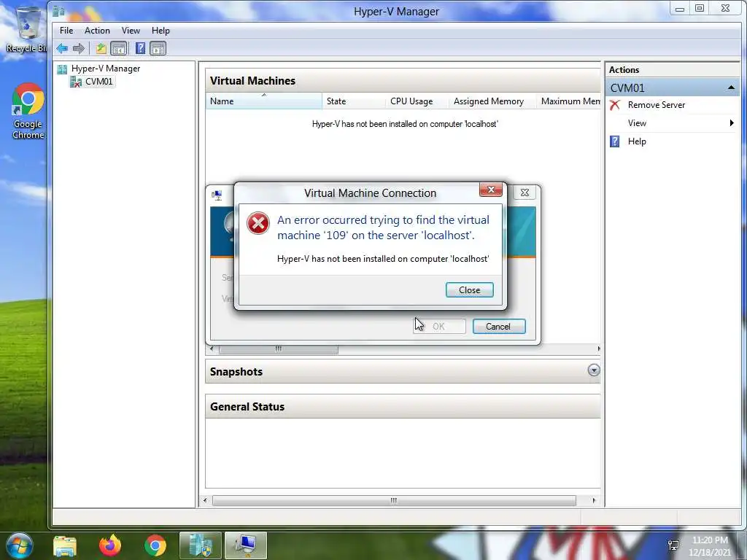Open the Help menu in the menu bar
Image resolution: width=747 pixels, height=560 pixels.
click(160, 31)
